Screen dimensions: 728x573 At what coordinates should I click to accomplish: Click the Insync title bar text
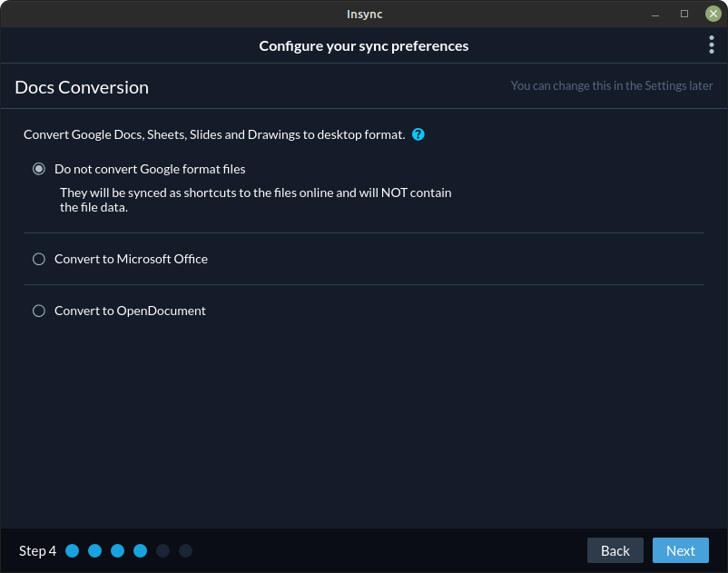point(364,14)
